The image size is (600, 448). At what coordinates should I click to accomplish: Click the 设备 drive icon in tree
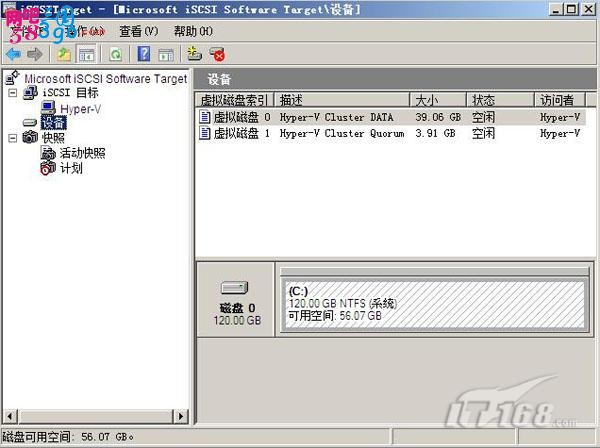tap(30, 122)
